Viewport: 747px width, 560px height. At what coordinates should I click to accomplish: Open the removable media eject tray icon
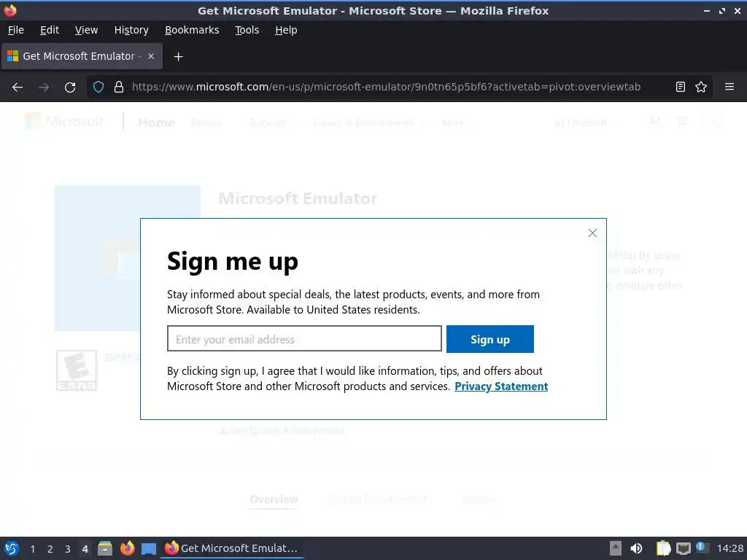pos(616,548)
